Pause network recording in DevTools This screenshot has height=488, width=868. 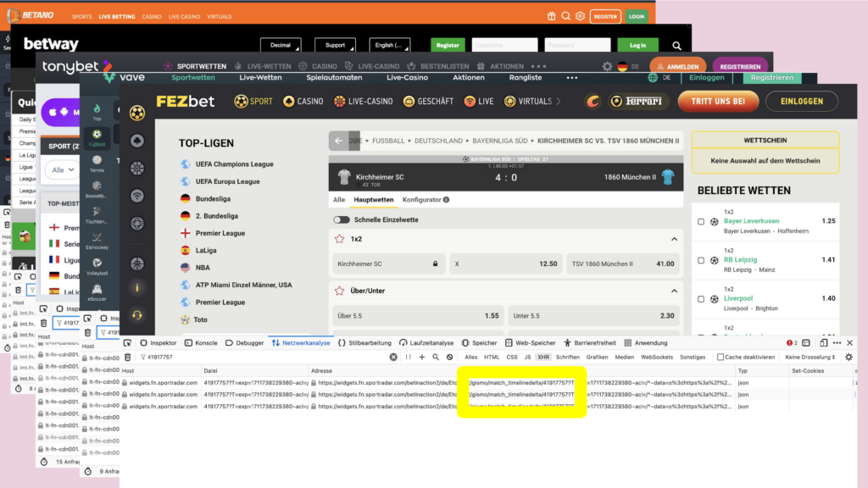[408, 358]
